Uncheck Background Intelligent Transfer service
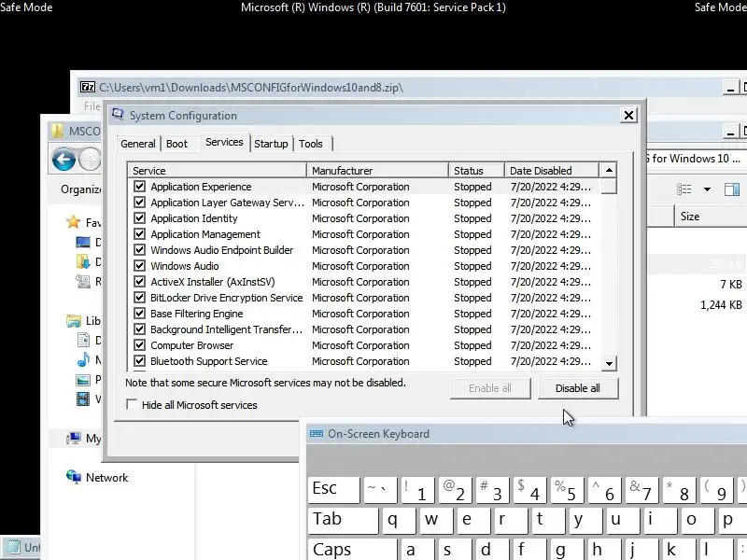This screenshot has height=560, width=747. [139, 329]
